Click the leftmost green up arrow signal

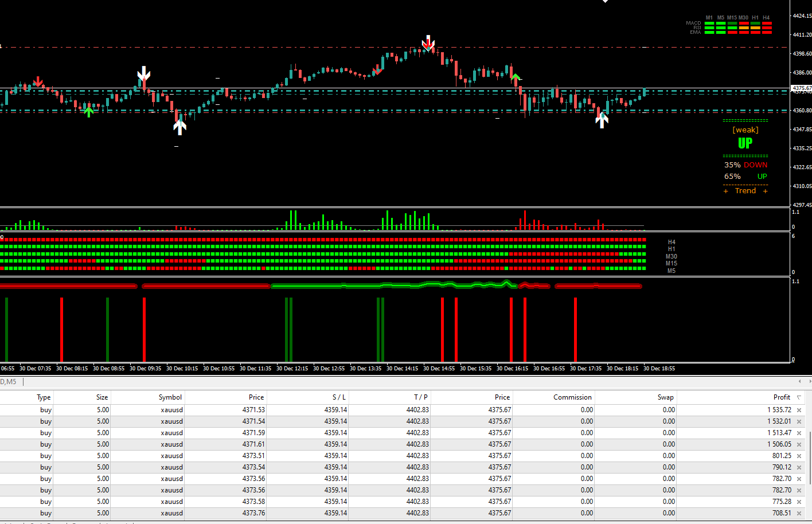[x=88, y=111]
